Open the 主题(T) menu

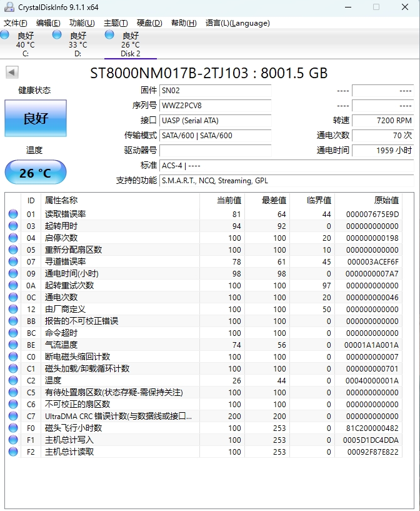tap(116, 23)
